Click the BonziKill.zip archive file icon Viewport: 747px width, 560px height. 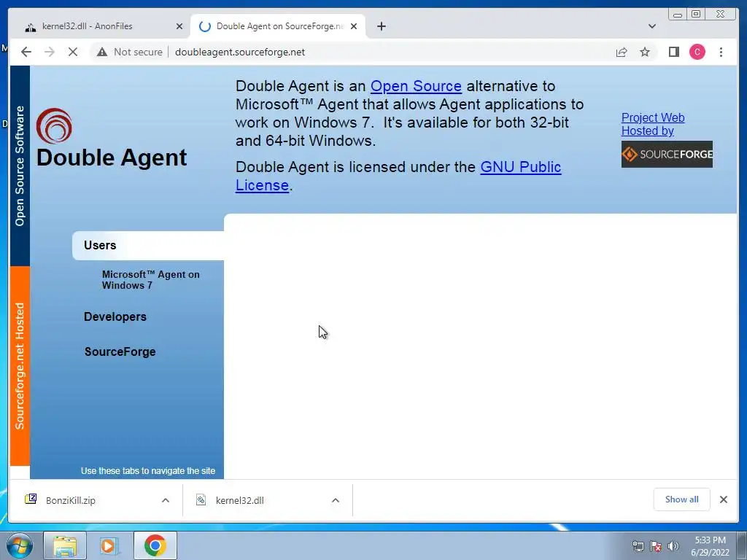coord(31,499)
